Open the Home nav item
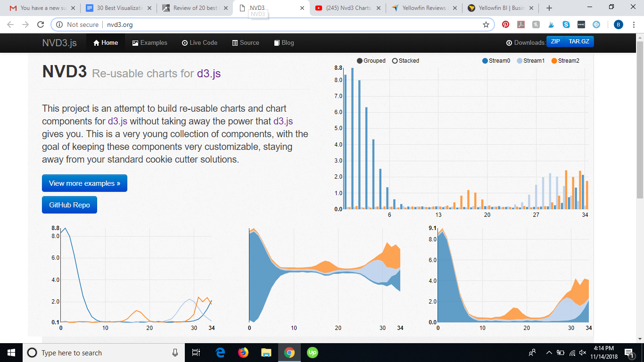 tap(106, 42)
